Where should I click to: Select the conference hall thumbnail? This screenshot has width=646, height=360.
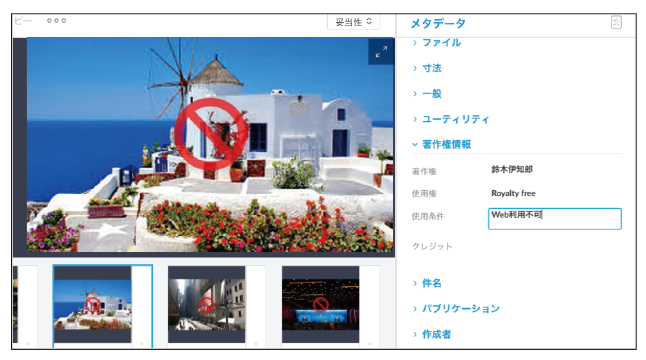click(321, 304)
